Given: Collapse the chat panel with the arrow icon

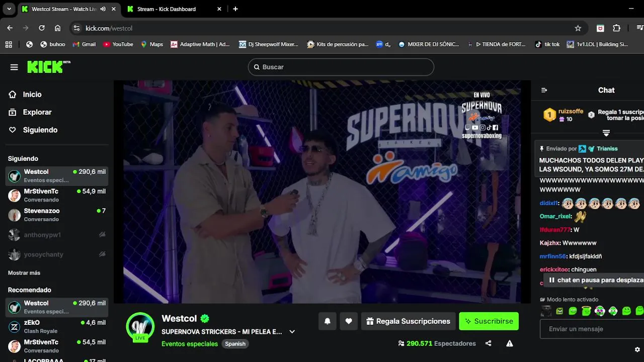Looking at the screenshot, I should tap(544, 90).
